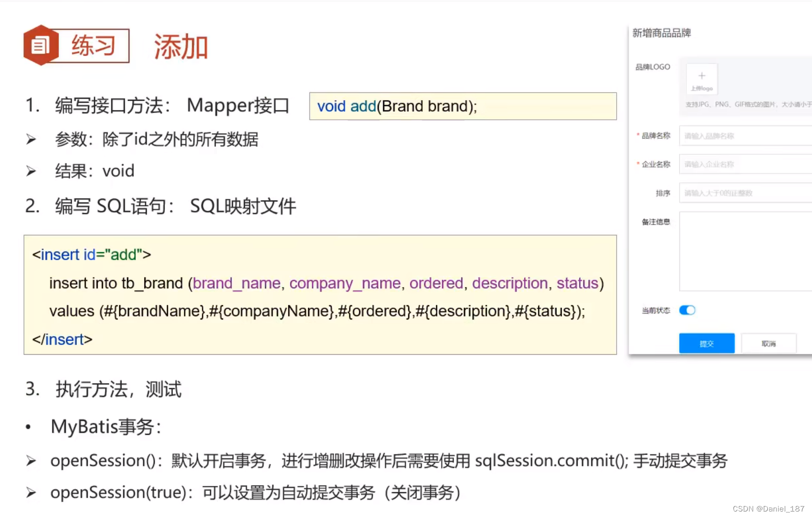Click the code 'void add(Brand brand);'
Viewport: 812px width, 517px height.
[397, 106]
